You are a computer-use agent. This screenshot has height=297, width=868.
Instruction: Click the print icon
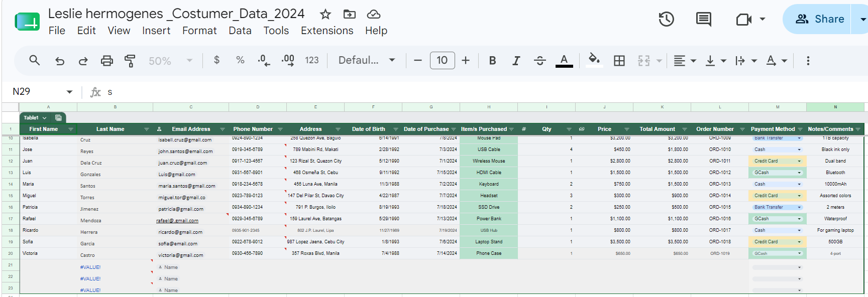tap(106, 61)
